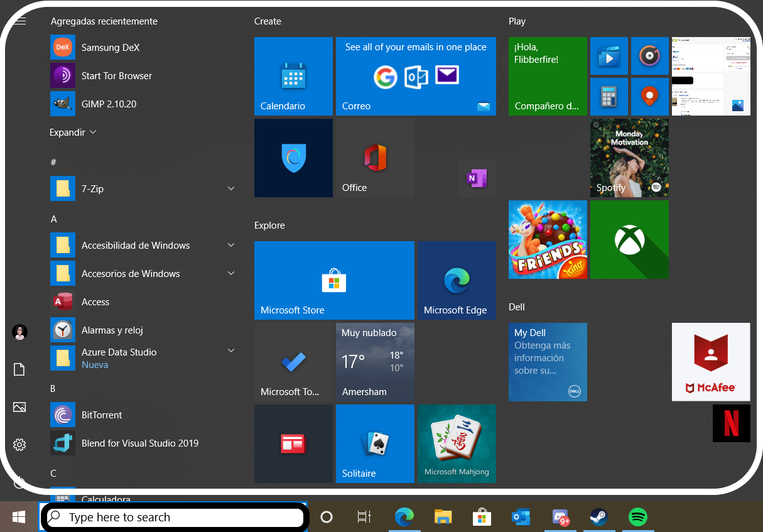
Task: Open the McAfee tile
Action: click(711, 362)
